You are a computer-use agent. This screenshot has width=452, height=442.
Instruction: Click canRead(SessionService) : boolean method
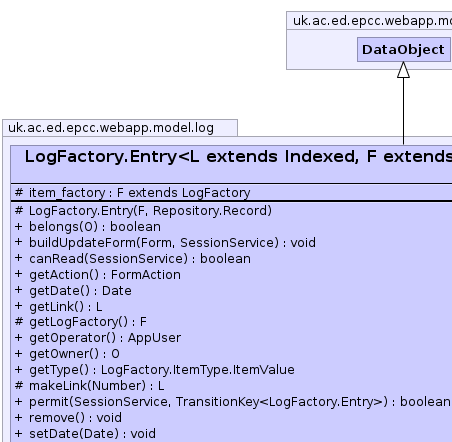pyautogui.click(x=133, y=259)
